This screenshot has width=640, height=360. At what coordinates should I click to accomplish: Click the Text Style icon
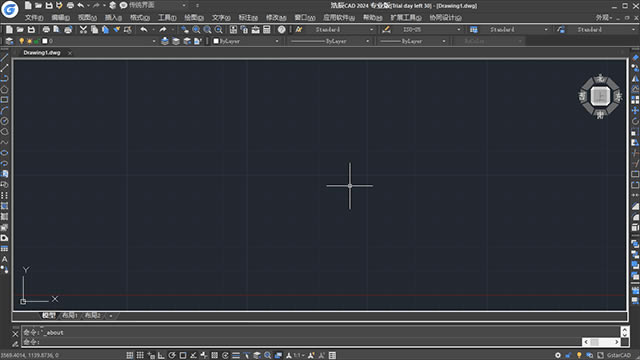click(299, 29)
